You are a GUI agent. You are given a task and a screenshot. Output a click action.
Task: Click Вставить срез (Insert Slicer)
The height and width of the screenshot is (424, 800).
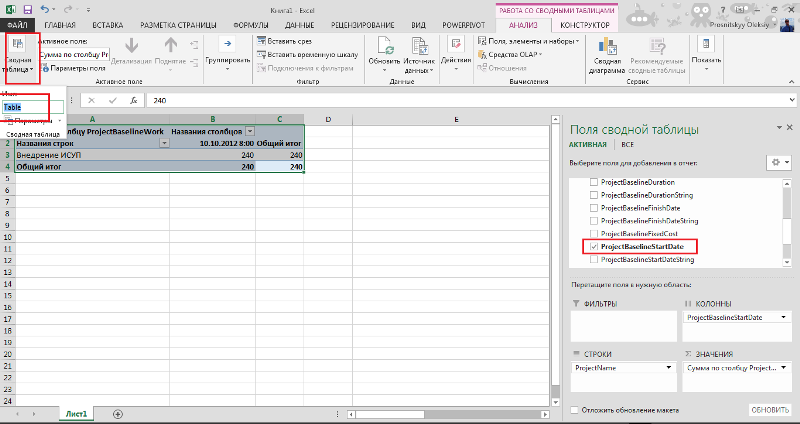(285, 41)
